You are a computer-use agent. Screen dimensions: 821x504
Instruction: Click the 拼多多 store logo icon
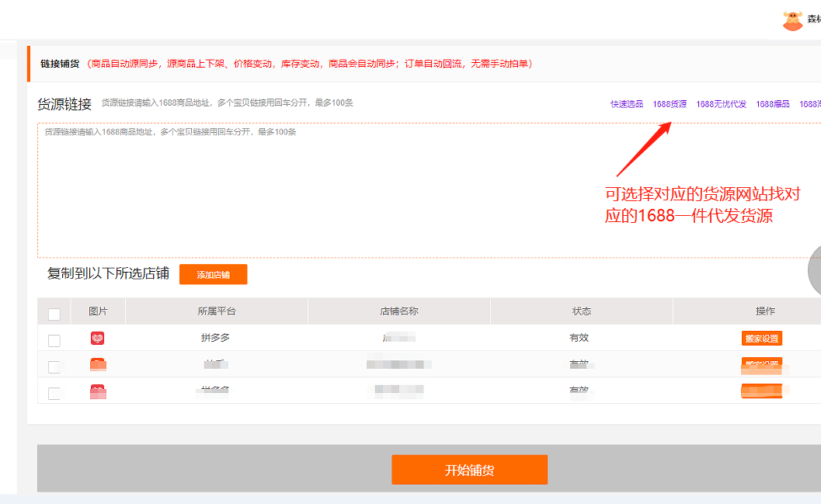(x=97, y=338)
